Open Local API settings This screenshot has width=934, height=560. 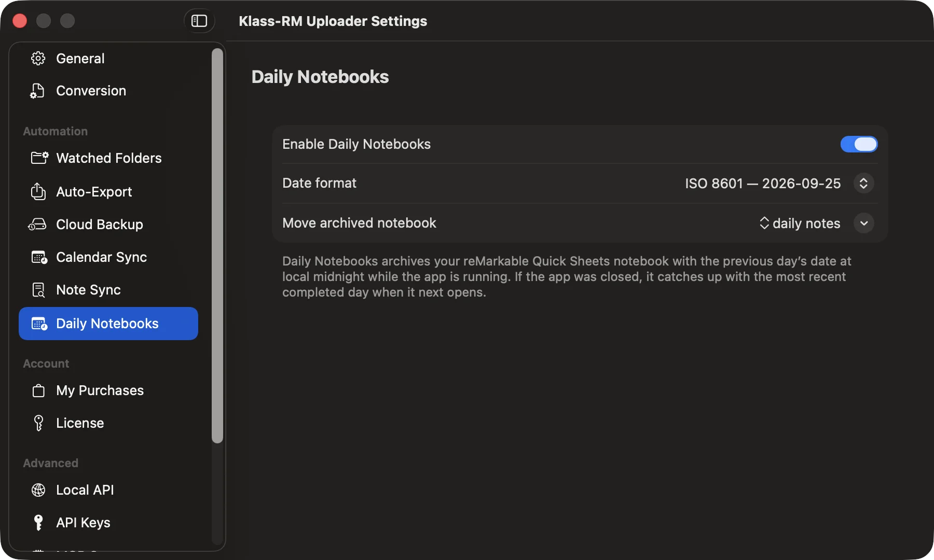click(108, 490)
